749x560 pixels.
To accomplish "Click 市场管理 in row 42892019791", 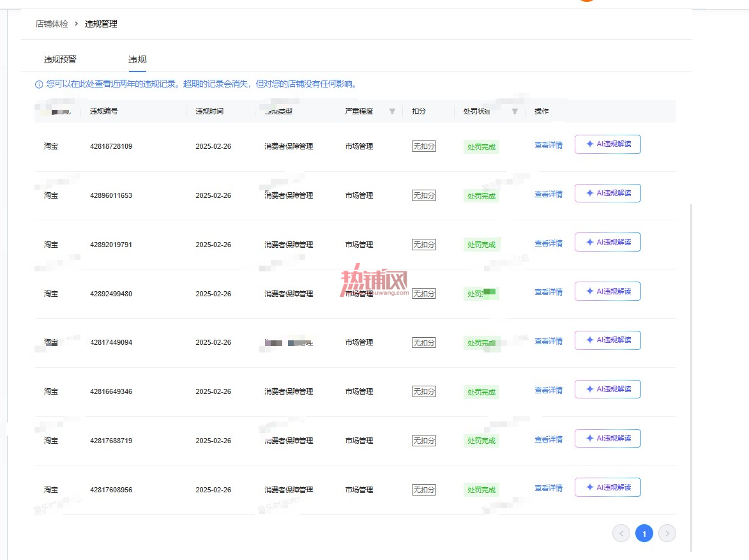I will point(359,245).
